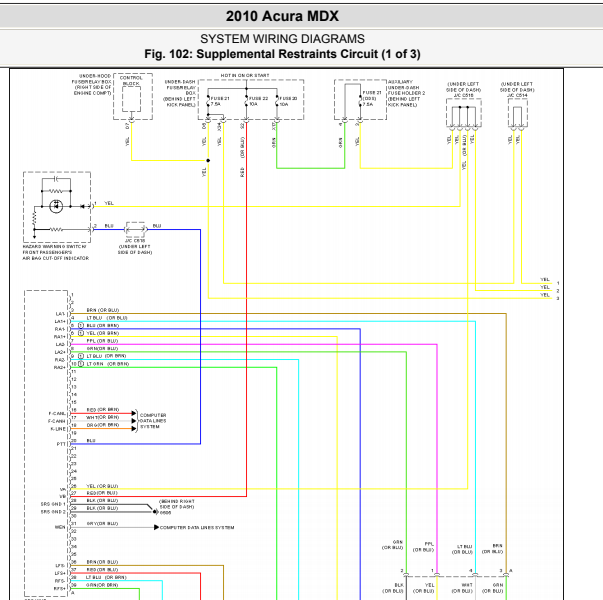
Task: Click the "MEN" terminal label
Action: pos(60,527)
